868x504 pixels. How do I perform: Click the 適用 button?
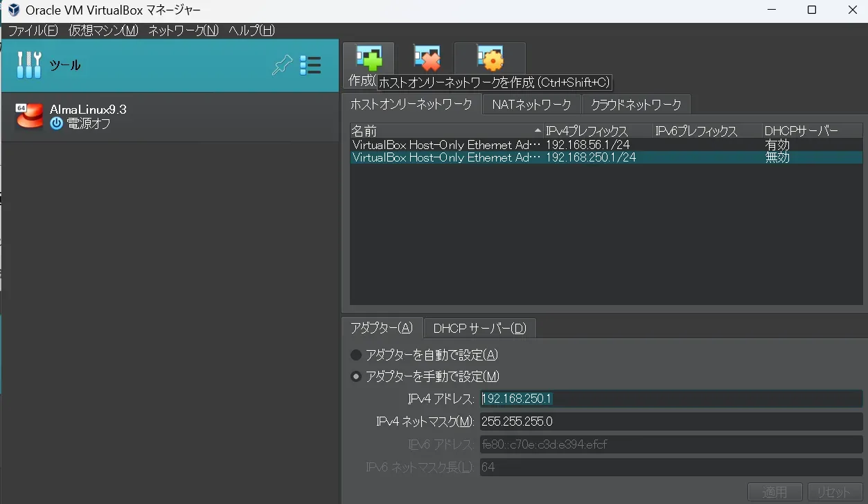774,492
